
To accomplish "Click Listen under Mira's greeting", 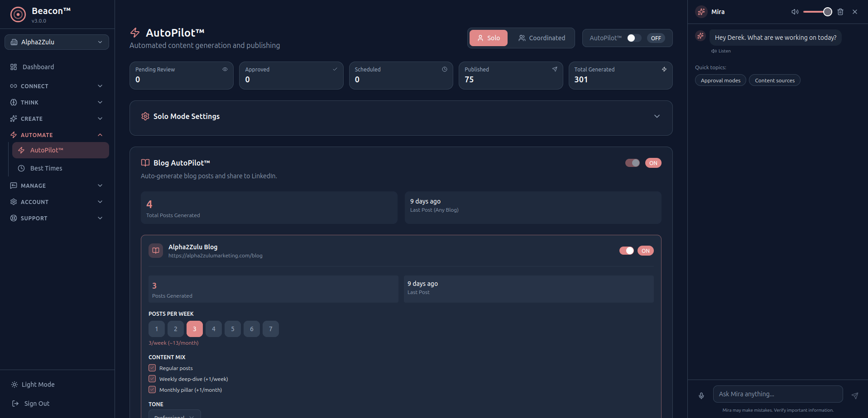I will [721, 51].
